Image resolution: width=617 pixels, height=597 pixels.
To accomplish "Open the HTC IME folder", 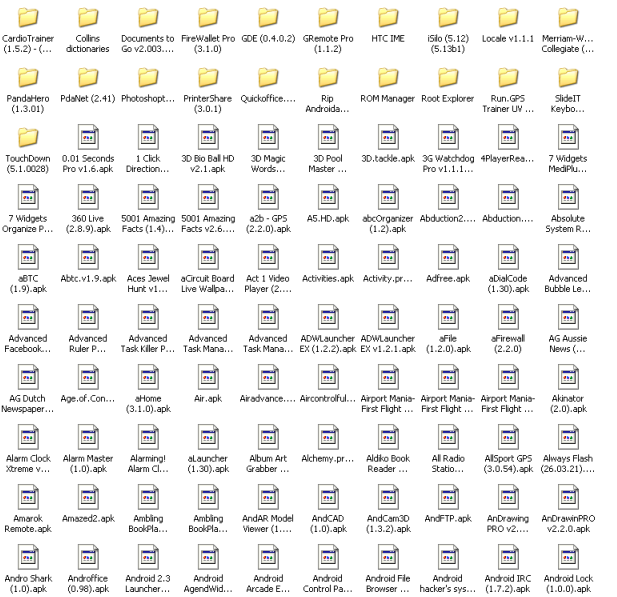I will click(388, 18).
